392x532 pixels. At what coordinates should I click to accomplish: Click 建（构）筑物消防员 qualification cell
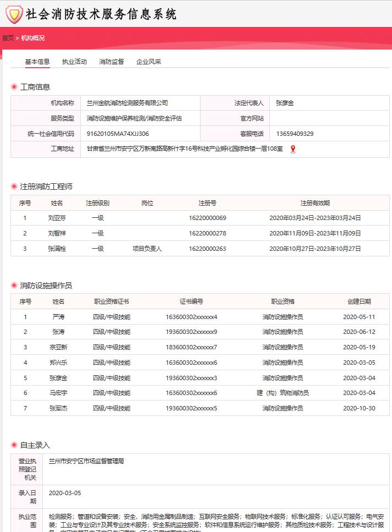point(283,393)
